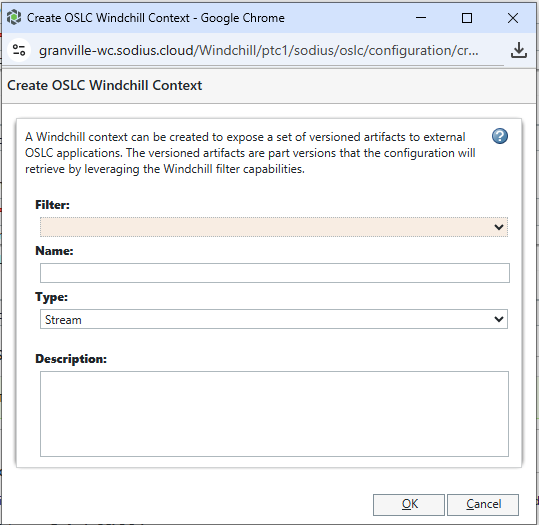Click the descriptive paragraph about Windchill context
Viewport: 539px width, 525px height.
(250, 153)
